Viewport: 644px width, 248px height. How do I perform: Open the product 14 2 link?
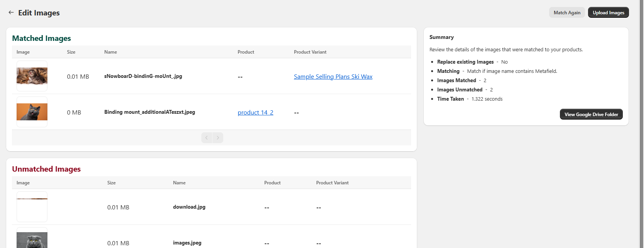tap(255, 113)
